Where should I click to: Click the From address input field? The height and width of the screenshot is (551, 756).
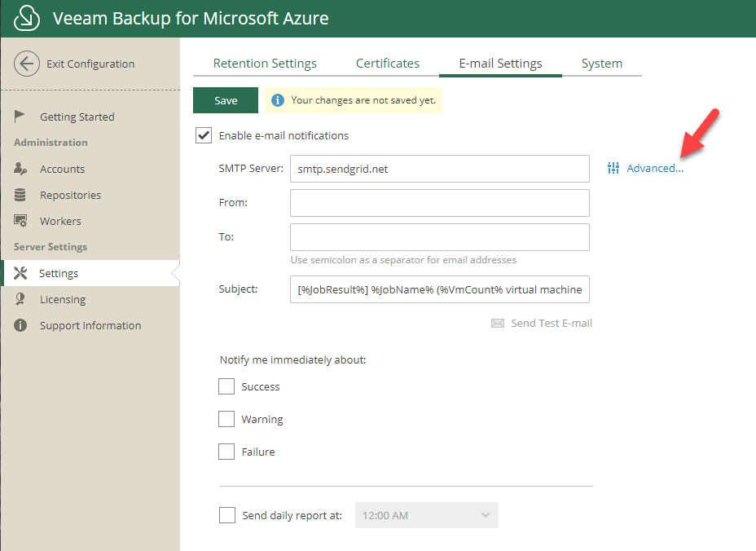pyautogui.click(x=440, y=203)
